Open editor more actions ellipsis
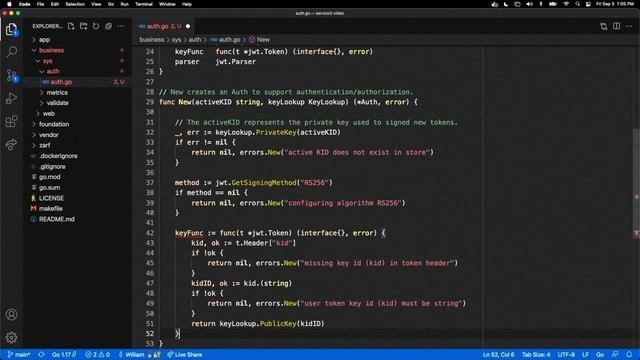Viewport: 640px width, 360px height. coord(629,27)
